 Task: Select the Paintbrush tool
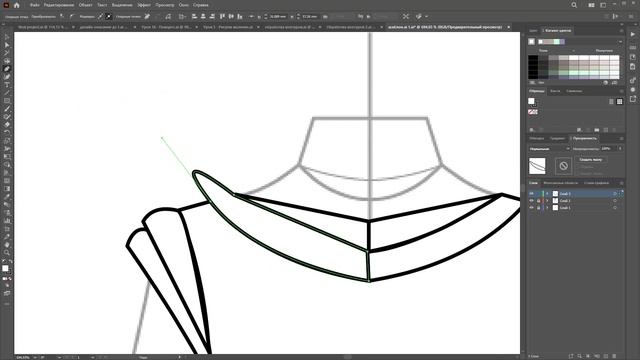[7, 109]
